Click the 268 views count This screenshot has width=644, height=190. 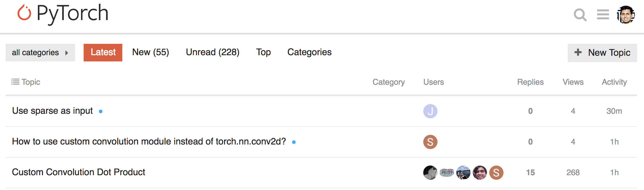click(574, 172)
